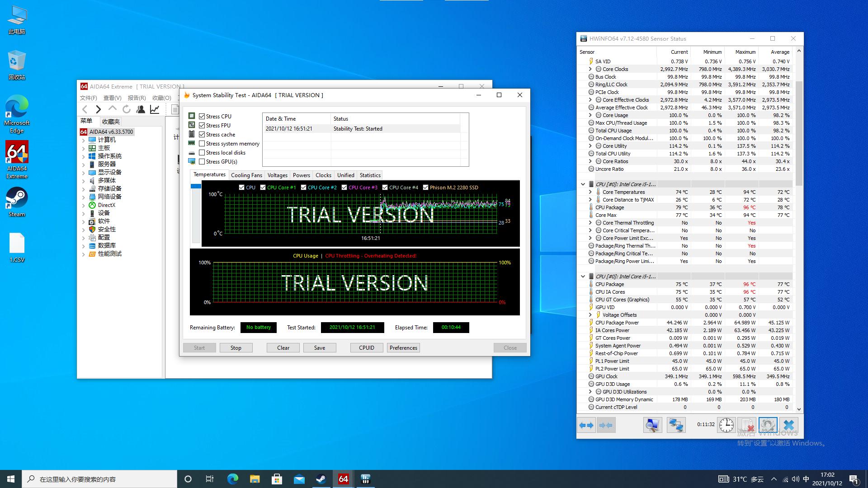The height and width of the screenshot is (488, 868).
Task: Switch to the Cooling Fans tab
Action: [246, 175]
